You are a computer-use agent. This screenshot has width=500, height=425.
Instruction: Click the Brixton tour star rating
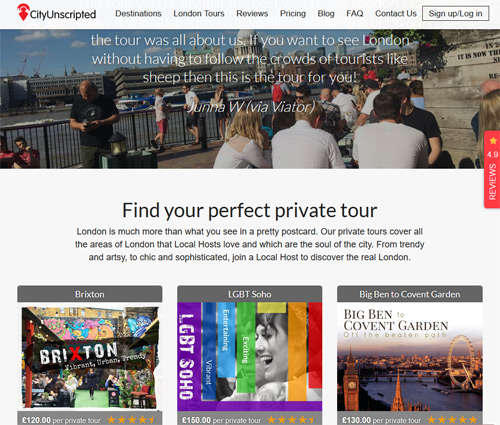tap(132, 420)
